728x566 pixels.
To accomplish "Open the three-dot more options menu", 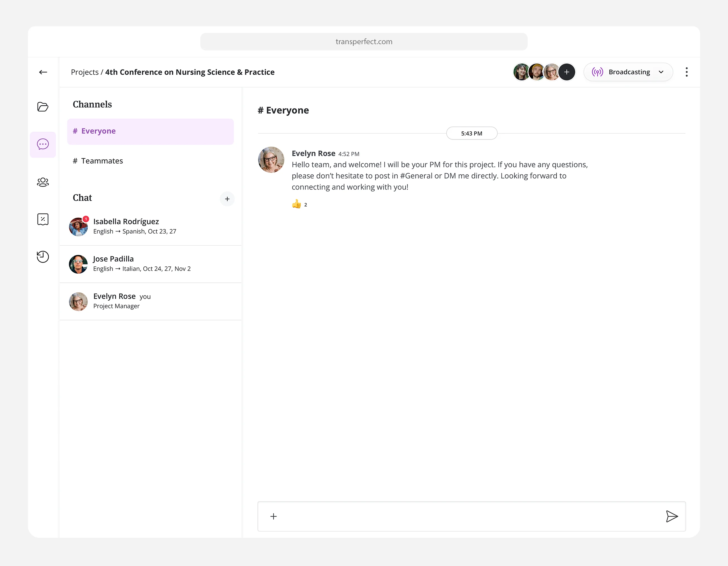I will [686, 72].
